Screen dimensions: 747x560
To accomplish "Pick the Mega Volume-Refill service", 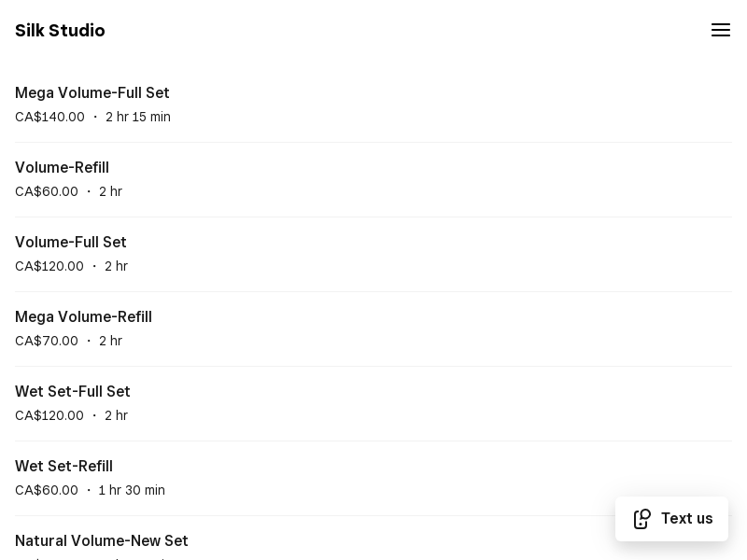I will 83,317.
